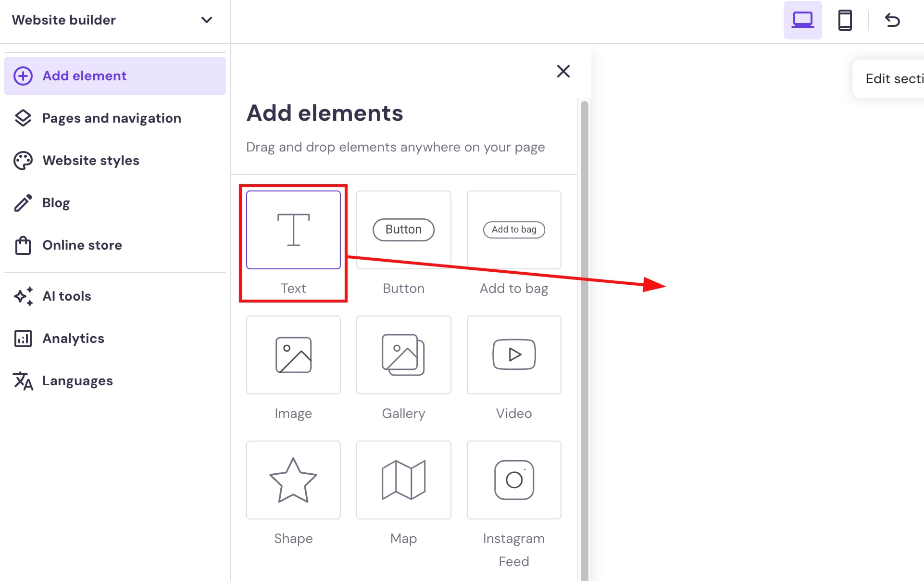The height and width of the screenshot is (581, 924).
Task: Open the AI tools section
Action: click(66, 296)
